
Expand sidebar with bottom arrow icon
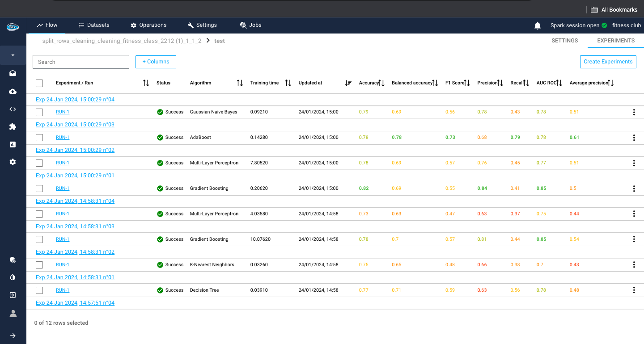[13, 336]
